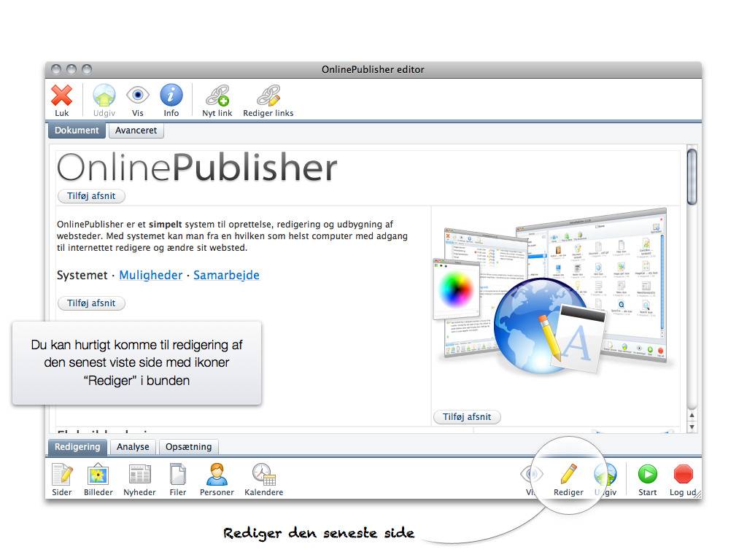Open the Billeder images section
The width and height of the screenshot is (747, 560).
pyautogui.click(x=98, y=475)
